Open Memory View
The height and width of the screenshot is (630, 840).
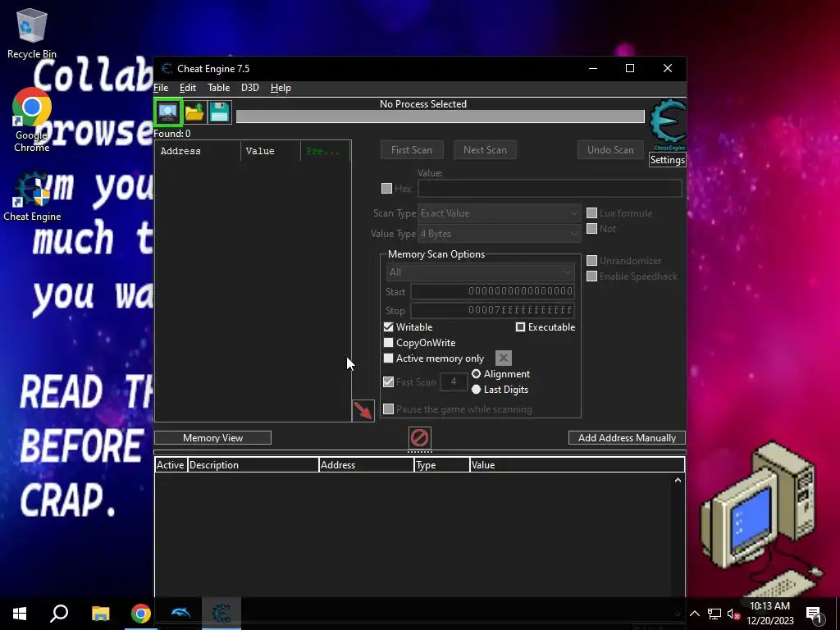[x=212, y=438]
